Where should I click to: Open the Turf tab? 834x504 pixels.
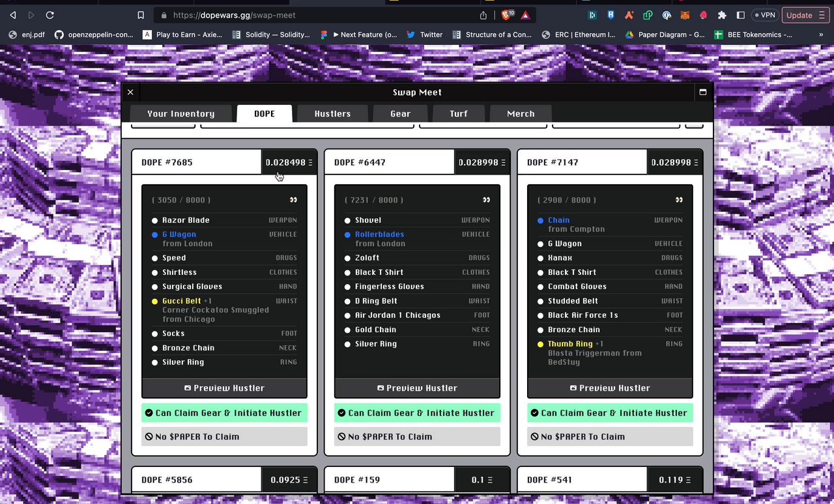459,113
